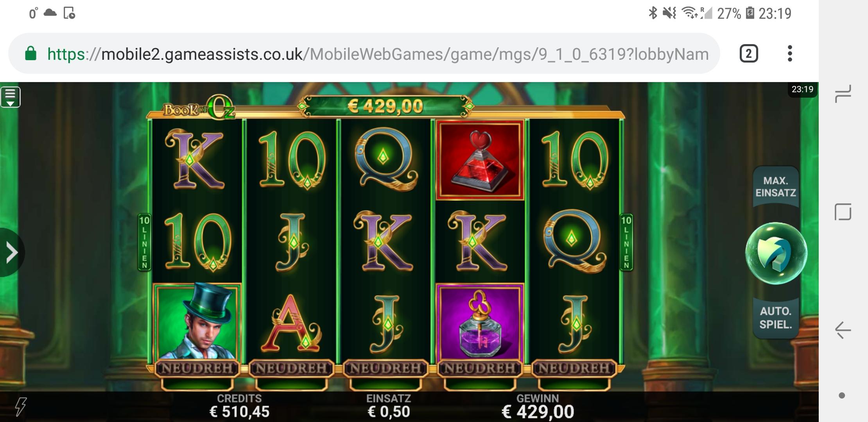This screenshot has height=422, width=868.
Task: Click the MAX. EINSATZ button
Action: pos(776,187)
